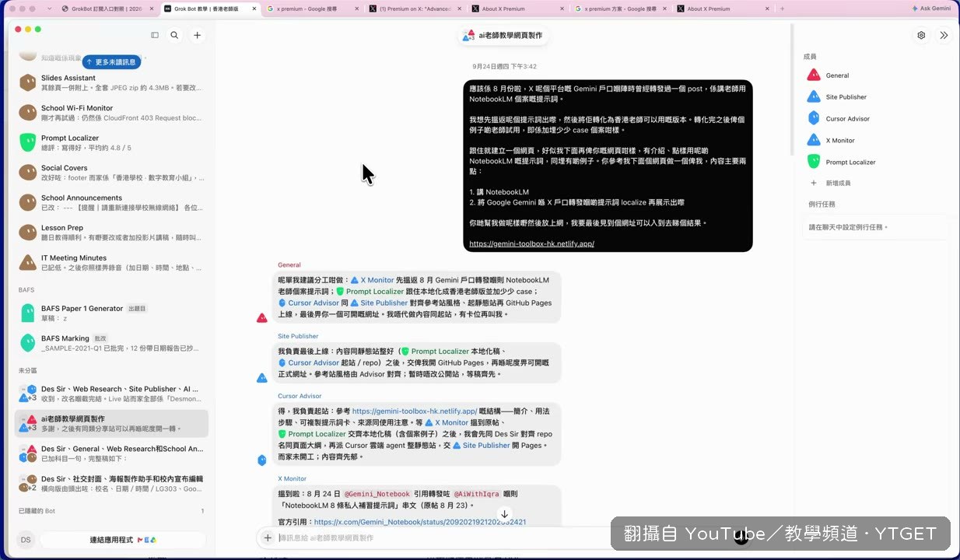The height and width of the screenshot is (560, 960).
Task: Collapse right panel with double chevron
Action: [x=944, y=35]
